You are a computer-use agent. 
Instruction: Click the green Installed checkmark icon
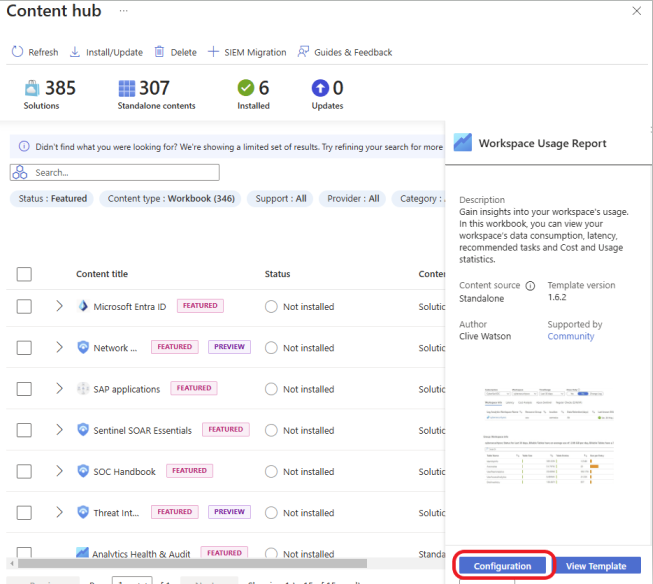point(246,88)
